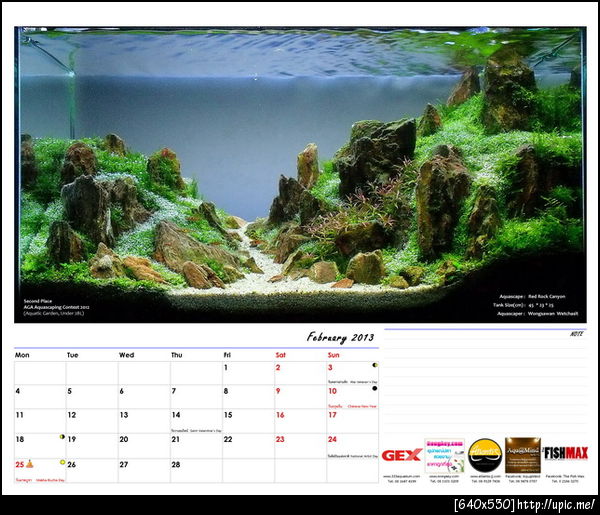
Task: Select date 18 on Monday
Action: (x=20, y=439)
